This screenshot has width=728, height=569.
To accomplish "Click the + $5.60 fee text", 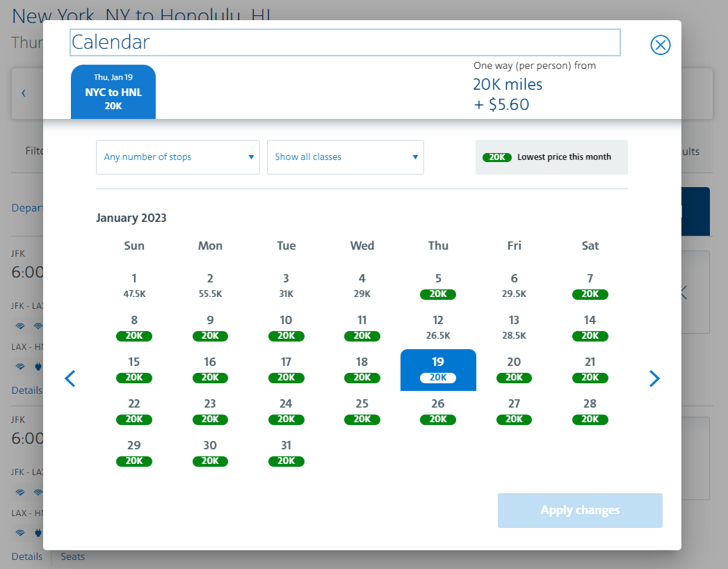I will point(501,104).
